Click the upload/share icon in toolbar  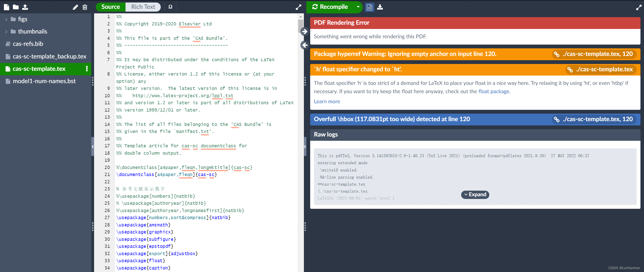pos(25,7)
